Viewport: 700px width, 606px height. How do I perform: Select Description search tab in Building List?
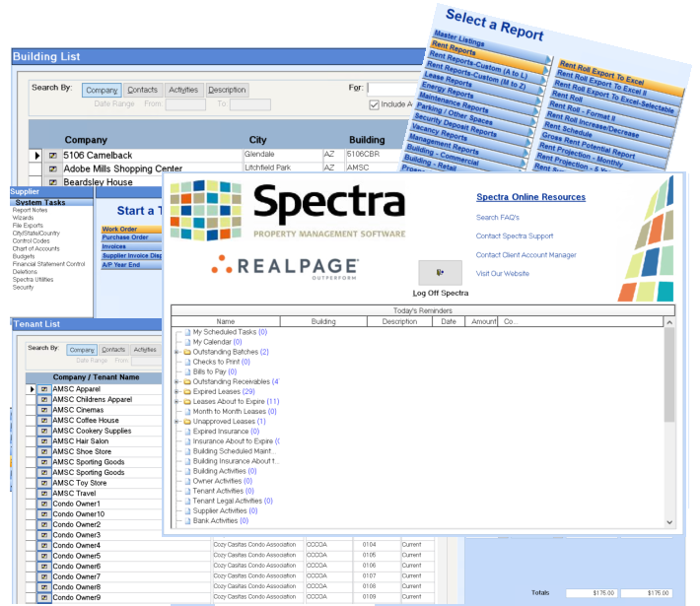click(x=227, y=90)
